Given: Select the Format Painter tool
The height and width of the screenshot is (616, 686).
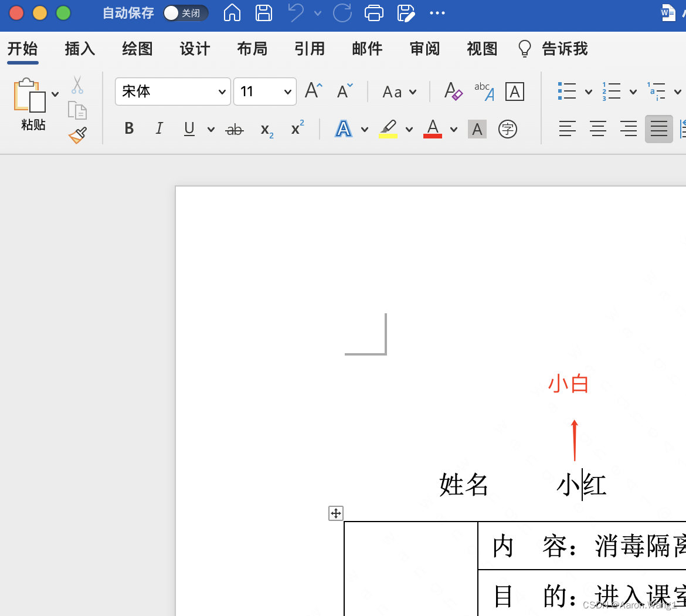Looking at the screenshot, I should (77, 134).
